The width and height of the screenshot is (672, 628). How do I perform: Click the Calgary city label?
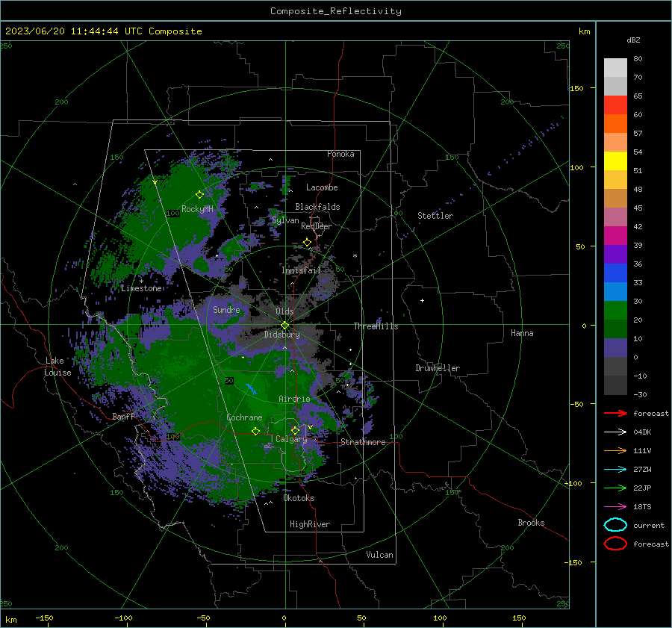click(x=291, y=439)
